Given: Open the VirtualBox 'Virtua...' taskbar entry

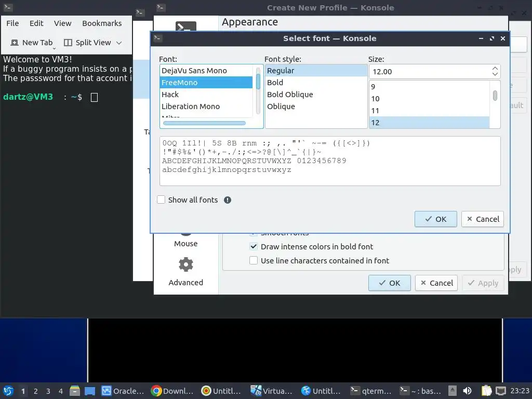Looking at the screenshot, I should [271, 391].
